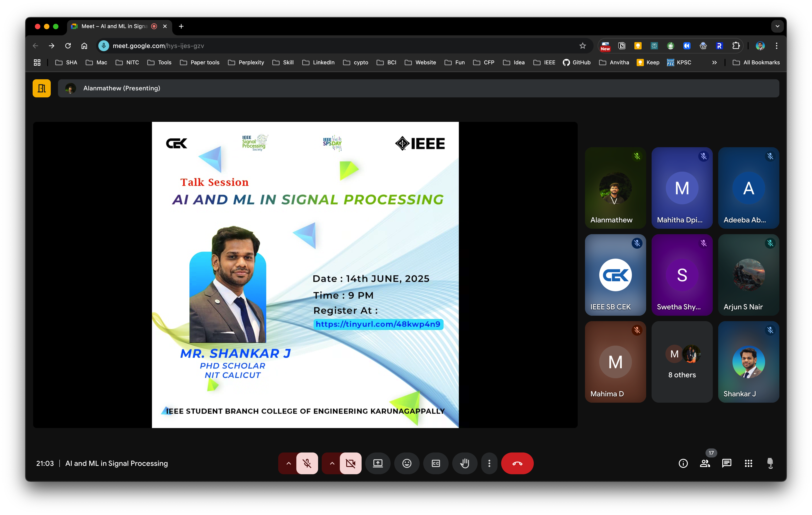The height and width of the screenshot is (515, 812).
Task: Open the 8 others participants tile
Action: click(x=682, y=362)
